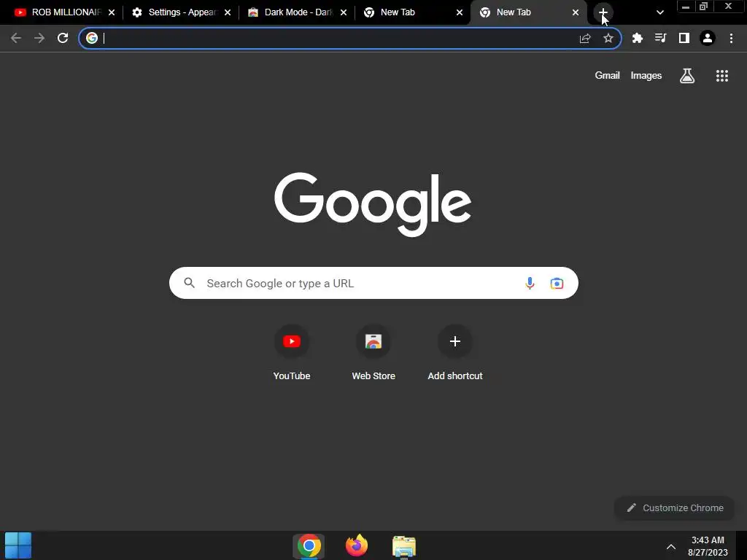The height and width of the screenshot is (560, 747).
Task: Open the profile avatar menu
Action: click(x=708, y=38)
